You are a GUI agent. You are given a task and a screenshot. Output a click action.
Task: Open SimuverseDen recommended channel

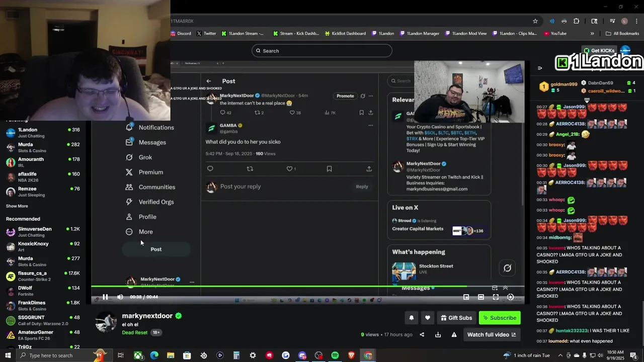(x=43, y=232)
